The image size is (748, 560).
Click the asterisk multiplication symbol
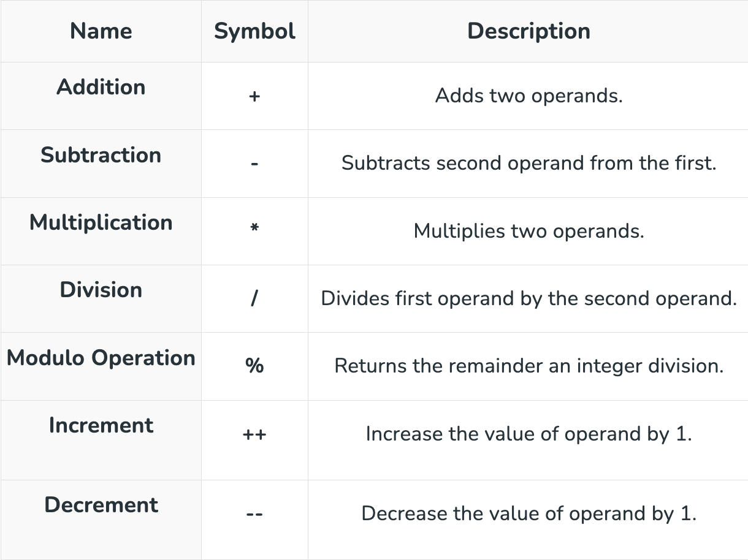tap(254, 229)
